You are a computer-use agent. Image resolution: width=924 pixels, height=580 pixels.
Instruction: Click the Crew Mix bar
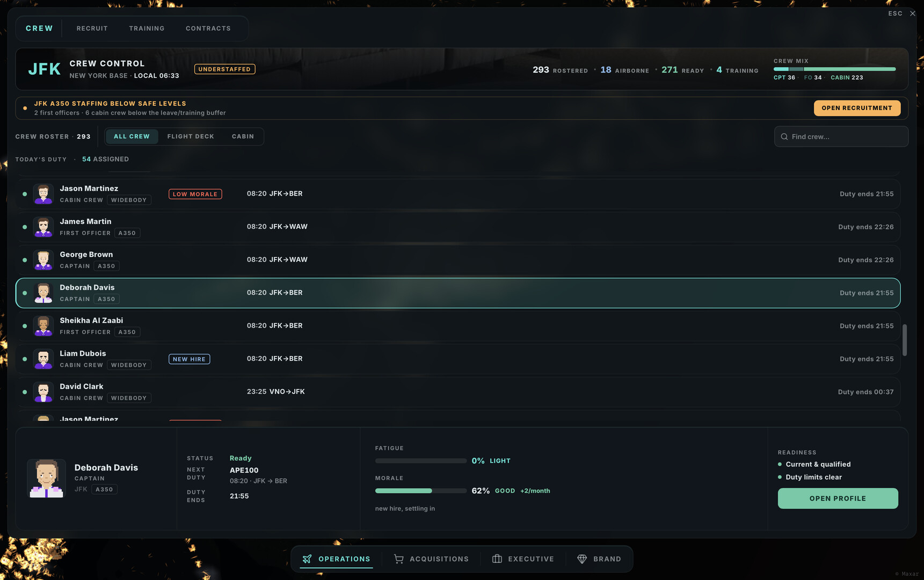pos(834,69)
